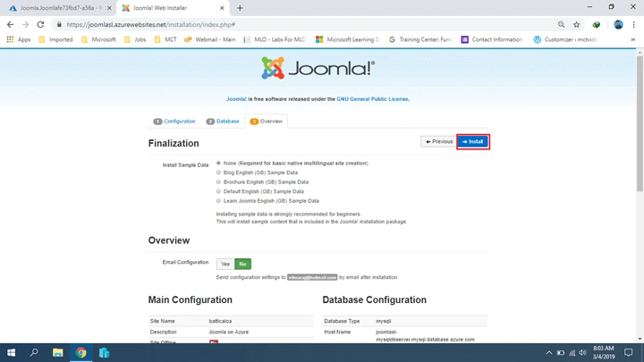Click the mysql database type value

[x=383, y=321]
